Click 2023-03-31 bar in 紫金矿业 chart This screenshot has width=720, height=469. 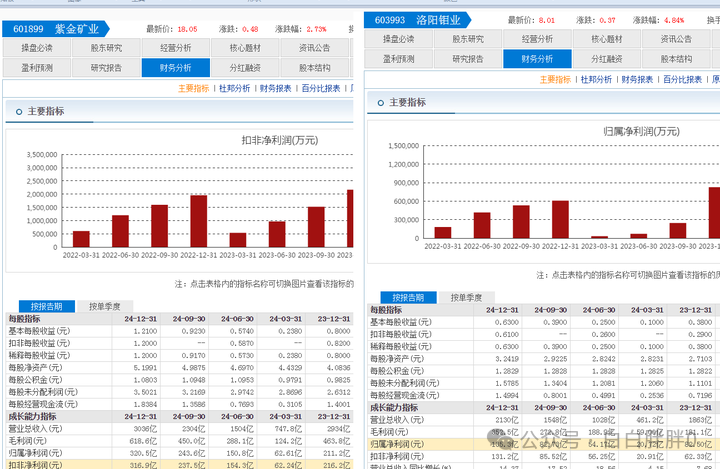pos(238,240)
